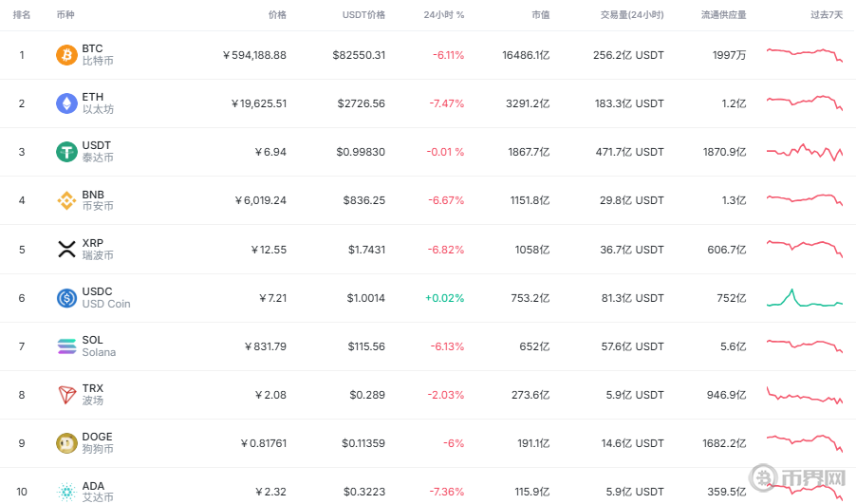Image resolution: width=856 pixels, height=504 pixels.
Task: Click the Tether USDT icon
Action: click(x=66, y=152)
